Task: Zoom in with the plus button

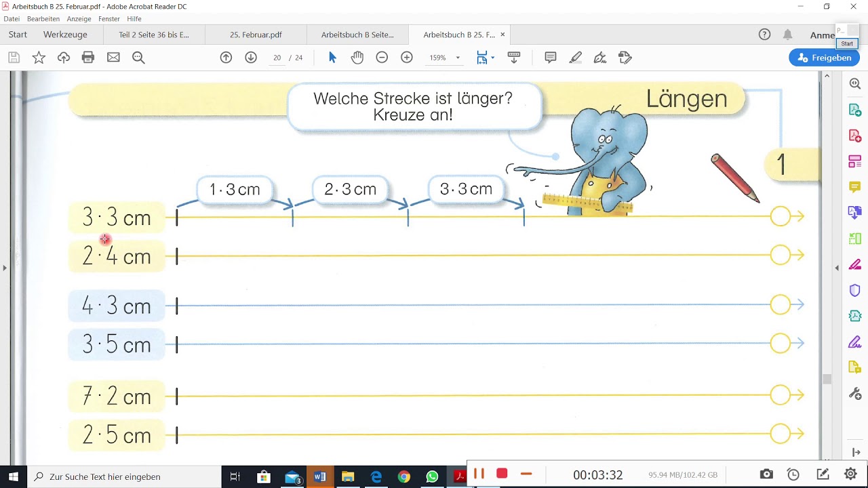Action: (x=407, y=58)
